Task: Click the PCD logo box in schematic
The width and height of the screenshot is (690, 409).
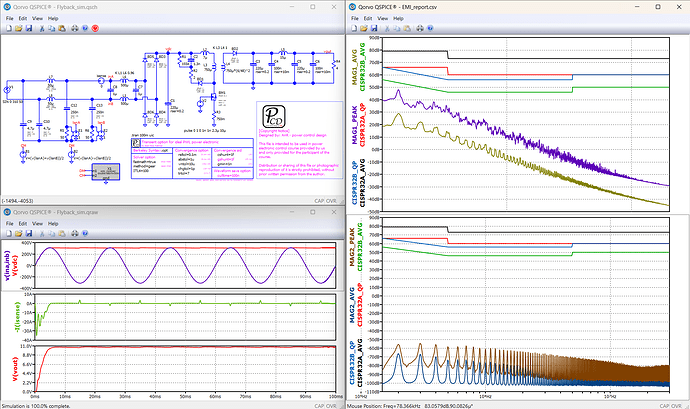Action: 274,116
